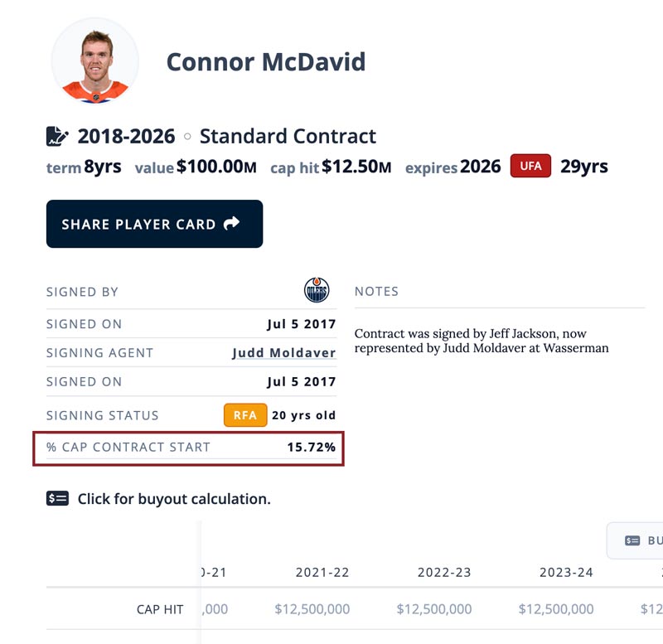Select the 2021-22 season column header
663x644 pixels.
coord(322,572)
